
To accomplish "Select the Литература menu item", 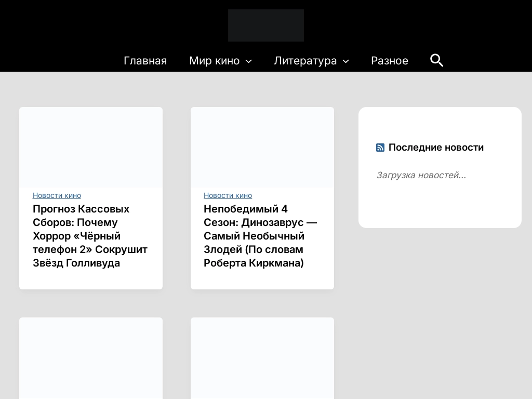I will (x=305, y=61).
